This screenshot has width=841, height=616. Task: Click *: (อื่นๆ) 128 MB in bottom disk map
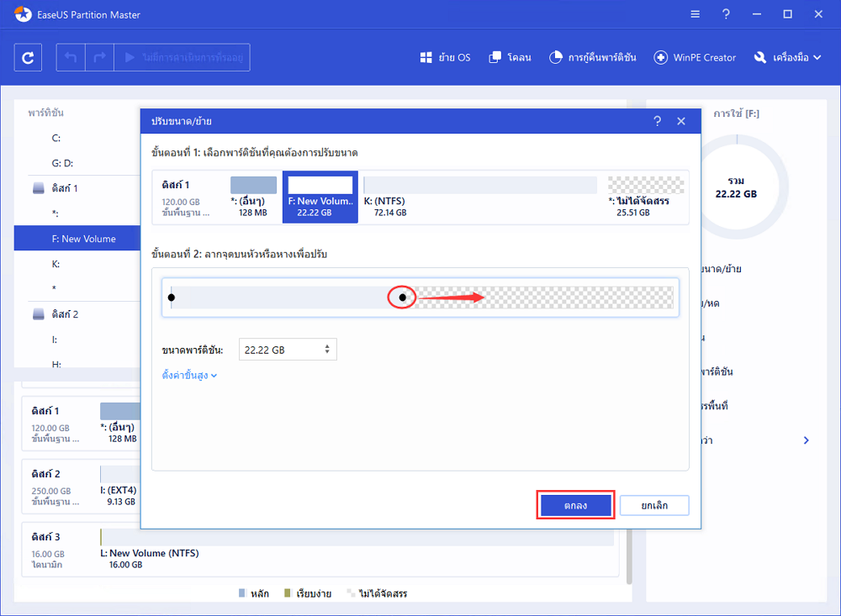120,424
